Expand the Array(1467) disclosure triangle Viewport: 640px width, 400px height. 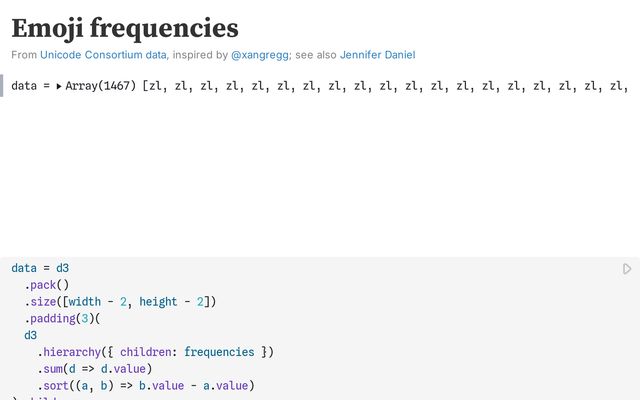pyautogui.click(x=59, y=87)
